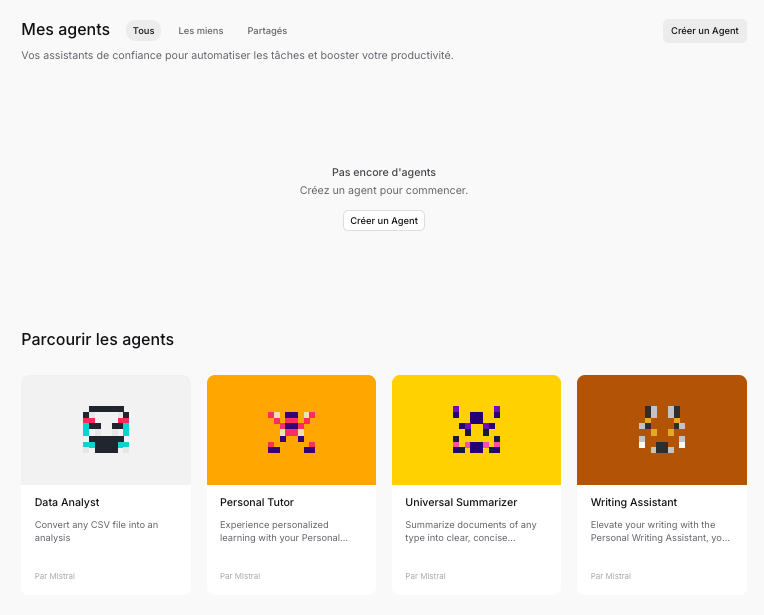Open the Data Analyst card title
The height and width of the screenshot is (615, 764).
click(x=67, y=502)
